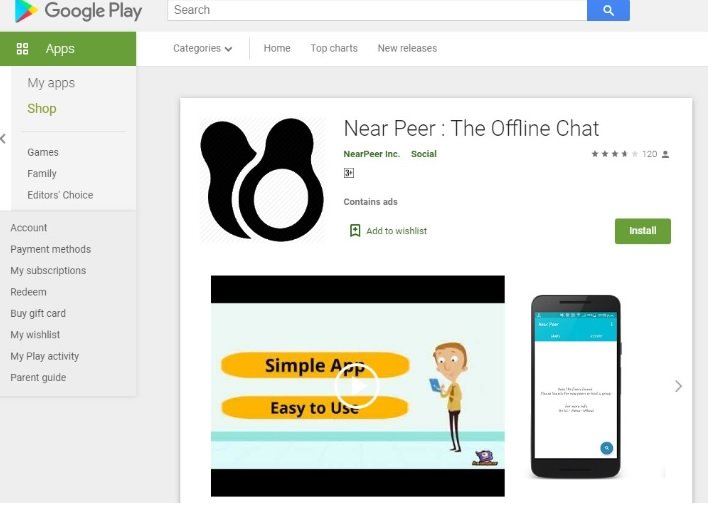
Task: Open Account settings link
Action: pos(28,228)
